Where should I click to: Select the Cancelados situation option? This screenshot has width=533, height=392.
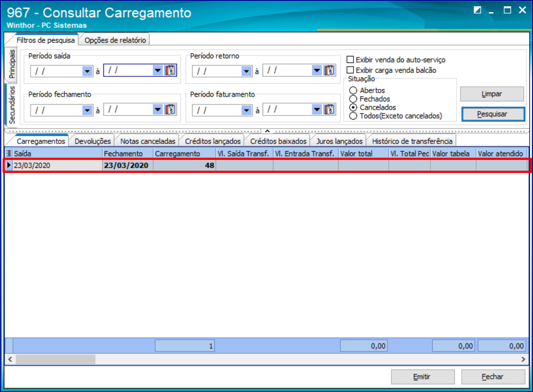click(353, 107)
